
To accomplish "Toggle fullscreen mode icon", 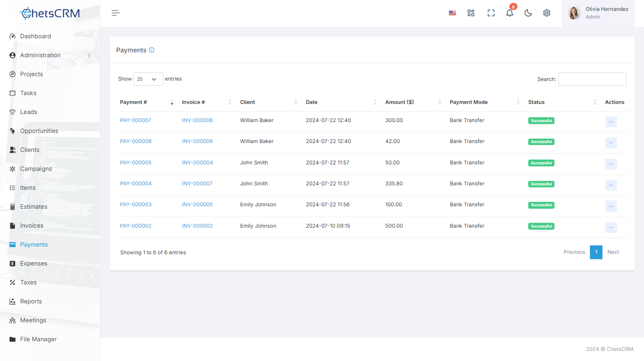I will tap(491, 13).
